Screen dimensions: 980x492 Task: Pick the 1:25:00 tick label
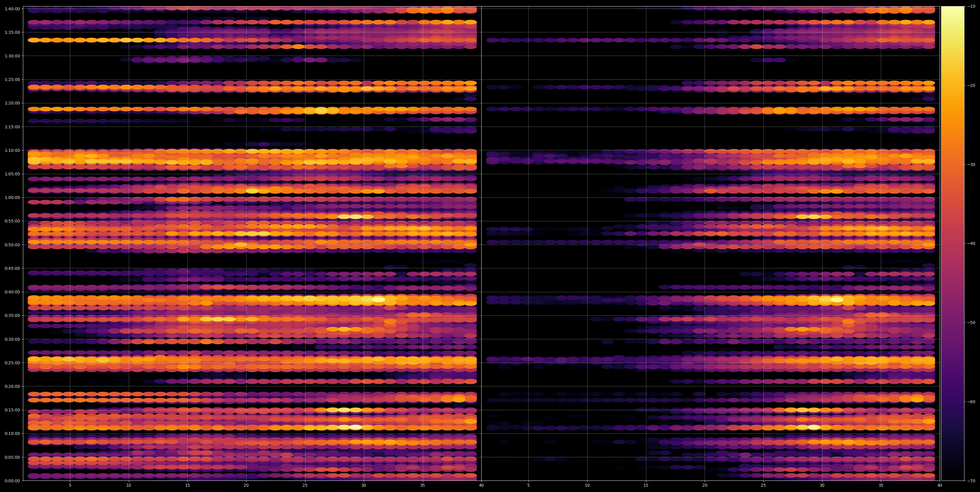[x=12, y=79]
